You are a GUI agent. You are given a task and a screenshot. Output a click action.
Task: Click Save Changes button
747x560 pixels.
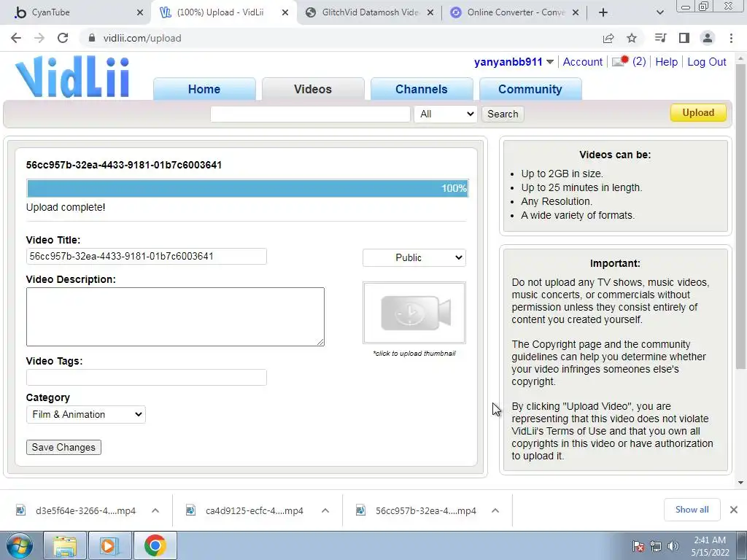[x=63, y=447]
